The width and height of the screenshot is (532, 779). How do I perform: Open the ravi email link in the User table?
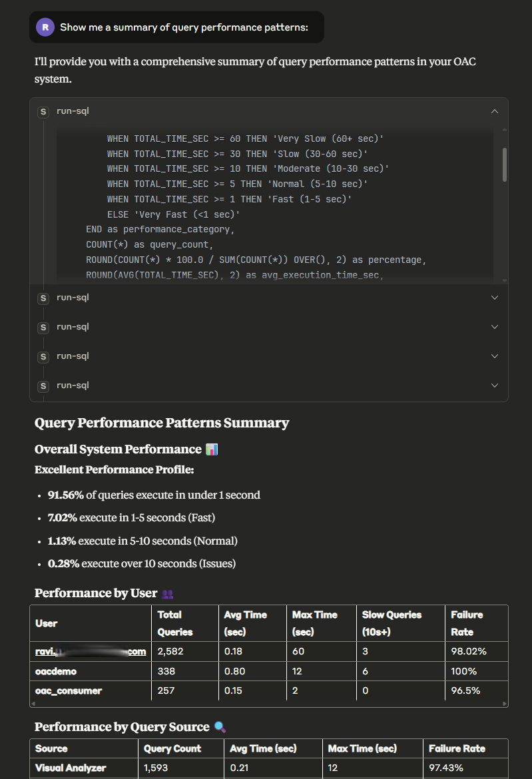pos(90,652)
